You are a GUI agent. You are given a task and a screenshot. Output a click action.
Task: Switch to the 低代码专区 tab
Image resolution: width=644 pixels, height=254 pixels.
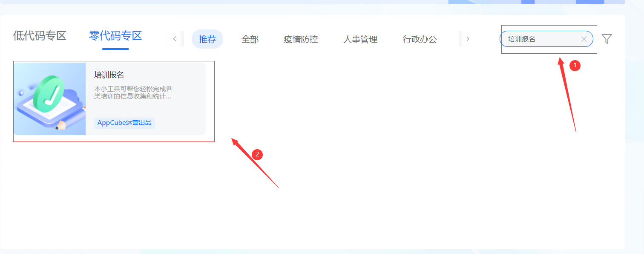40,36
